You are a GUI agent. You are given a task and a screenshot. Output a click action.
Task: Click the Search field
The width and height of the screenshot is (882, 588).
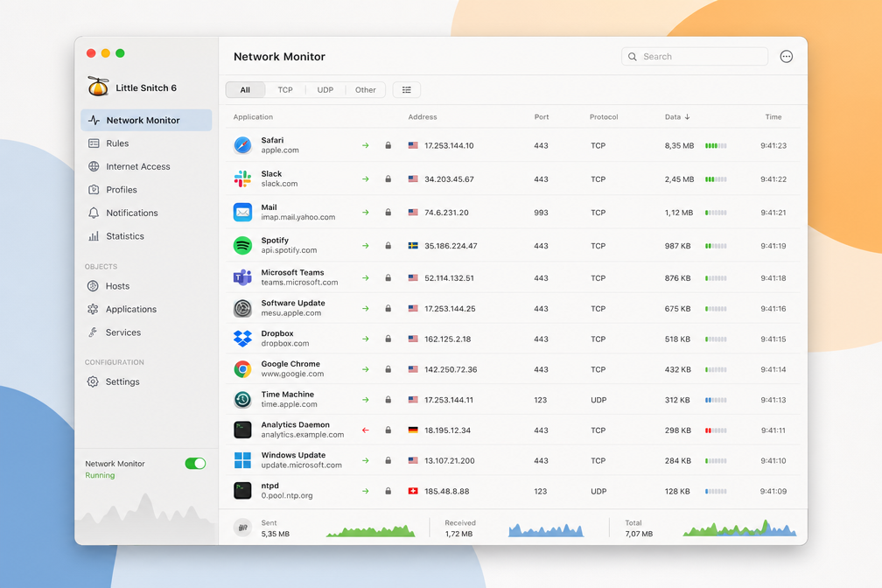point(695,56)
